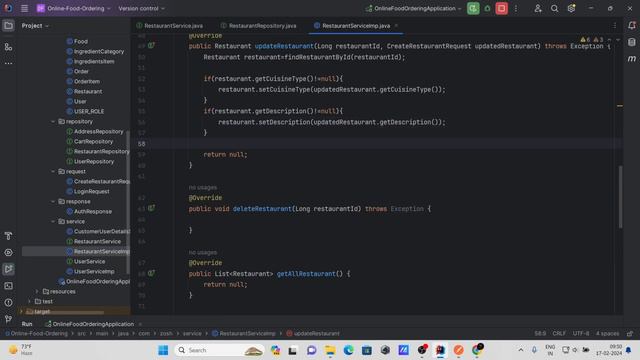Open more run actions menu
This screenshot has width=640, height=360.
(x=516, y=8)
